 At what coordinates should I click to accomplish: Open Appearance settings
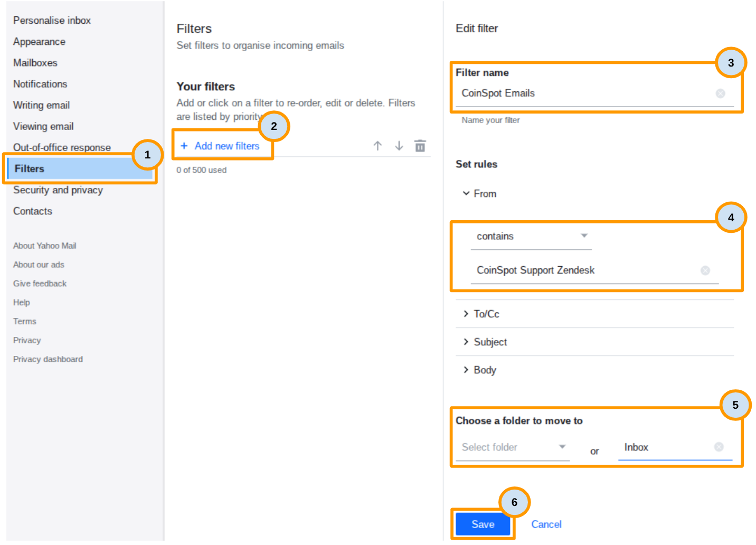(x=39, y=41)
